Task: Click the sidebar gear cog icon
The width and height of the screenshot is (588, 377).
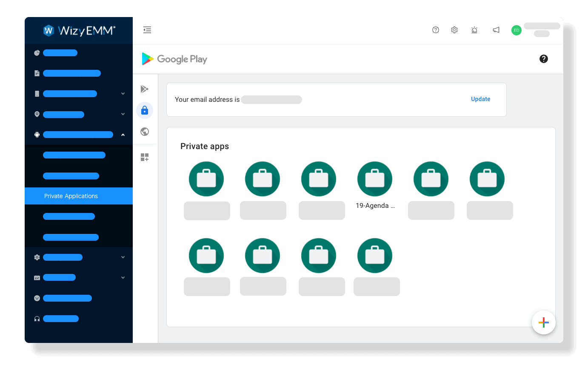Action: click(x=37, y=257)
